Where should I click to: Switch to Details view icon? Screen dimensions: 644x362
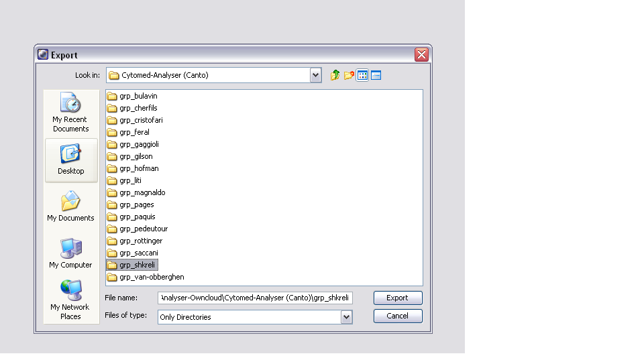[376, 75]
